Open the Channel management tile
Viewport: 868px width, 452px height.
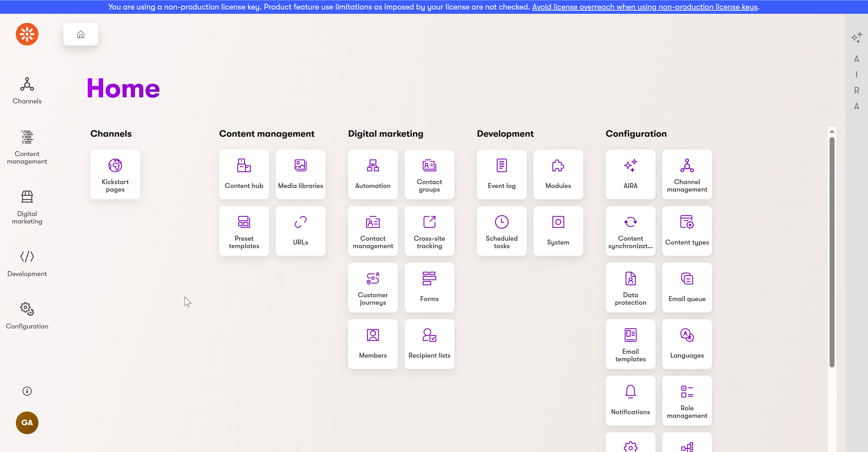pos(687,174)
